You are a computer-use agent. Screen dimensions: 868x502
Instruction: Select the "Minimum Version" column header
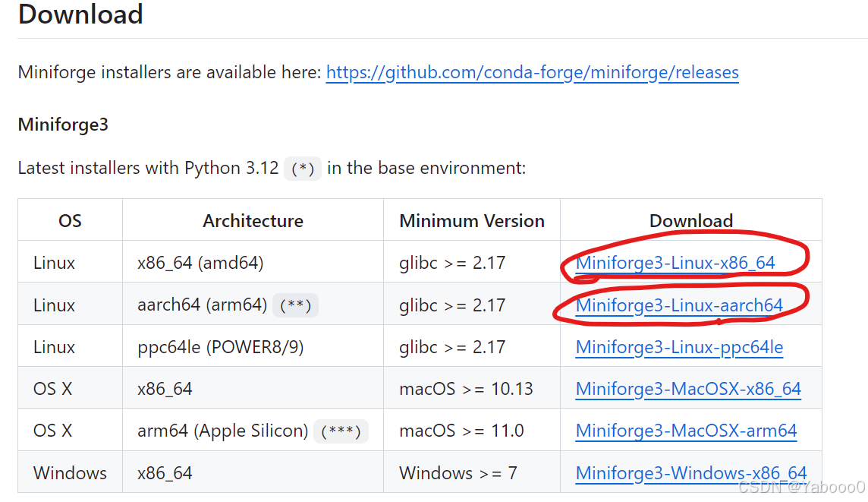[472, 221]
